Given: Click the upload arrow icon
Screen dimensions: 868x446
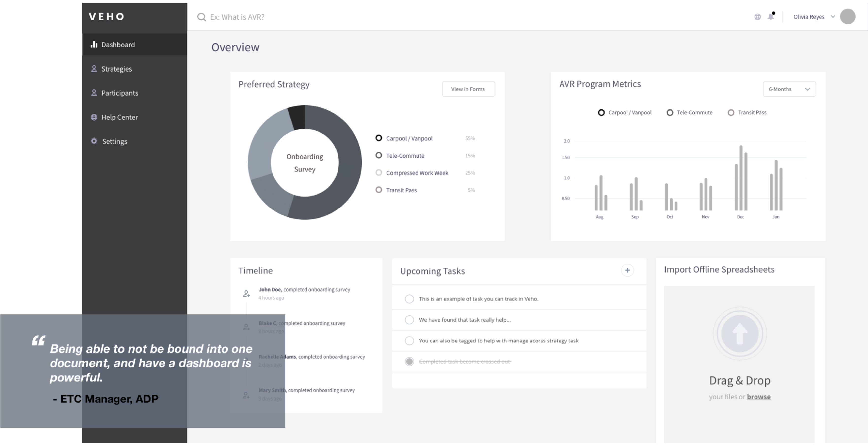Looking at the screenshot, I should pos(739,334).
